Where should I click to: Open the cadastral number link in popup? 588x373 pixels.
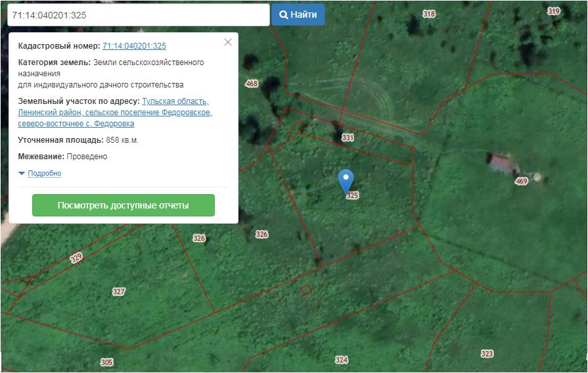134,46
